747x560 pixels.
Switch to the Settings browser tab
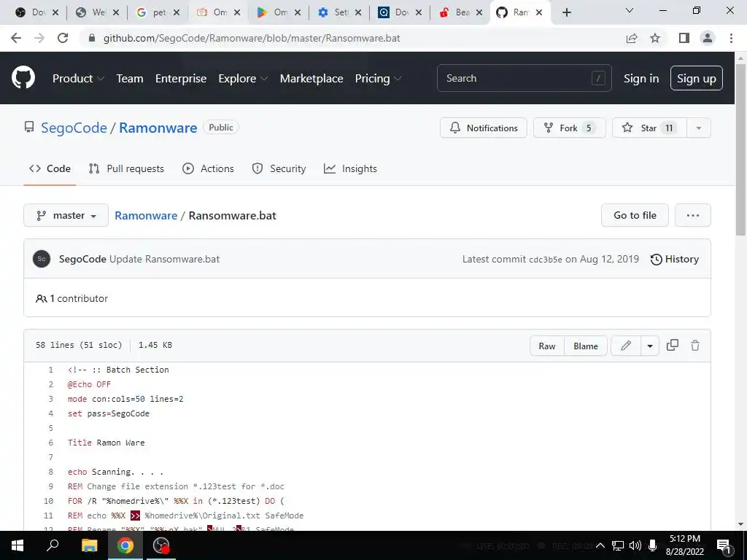tap(339, 12)
